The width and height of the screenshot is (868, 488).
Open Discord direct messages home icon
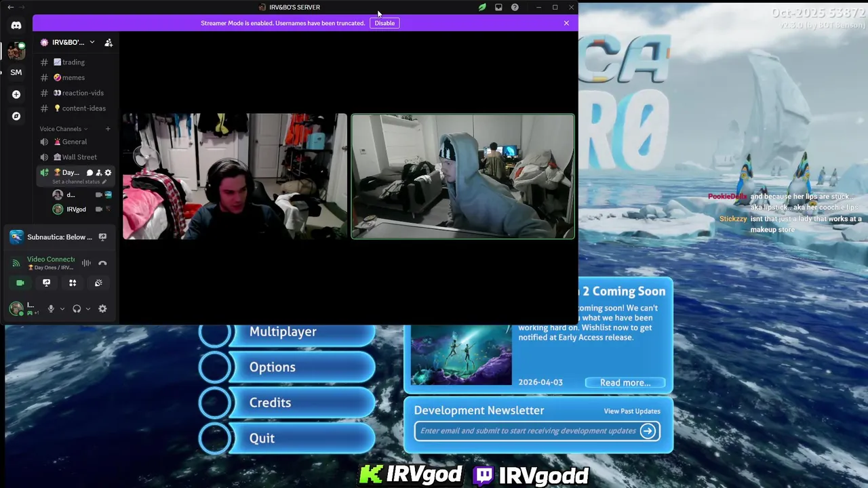[x=16, y=25]
